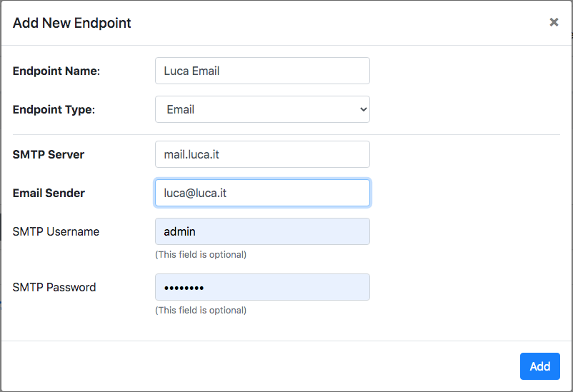Click the chevron arrow of Endpoint Type select
573x392 pixels.
pos(363,109)
